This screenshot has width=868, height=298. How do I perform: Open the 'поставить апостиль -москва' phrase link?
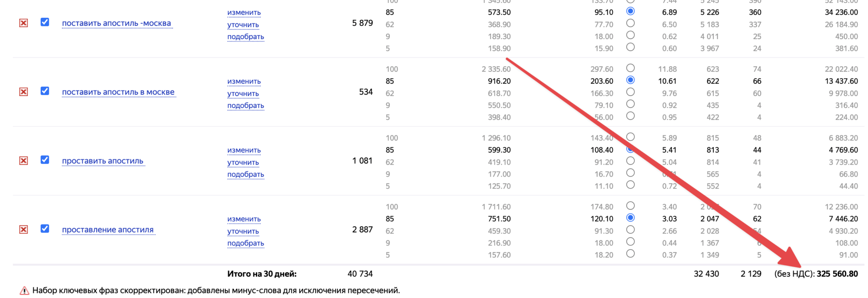click(x=117, y=23)
